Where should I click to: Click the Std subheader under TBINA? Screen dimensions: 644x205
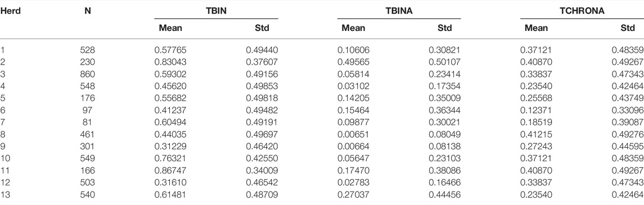[x=444, y=28]
